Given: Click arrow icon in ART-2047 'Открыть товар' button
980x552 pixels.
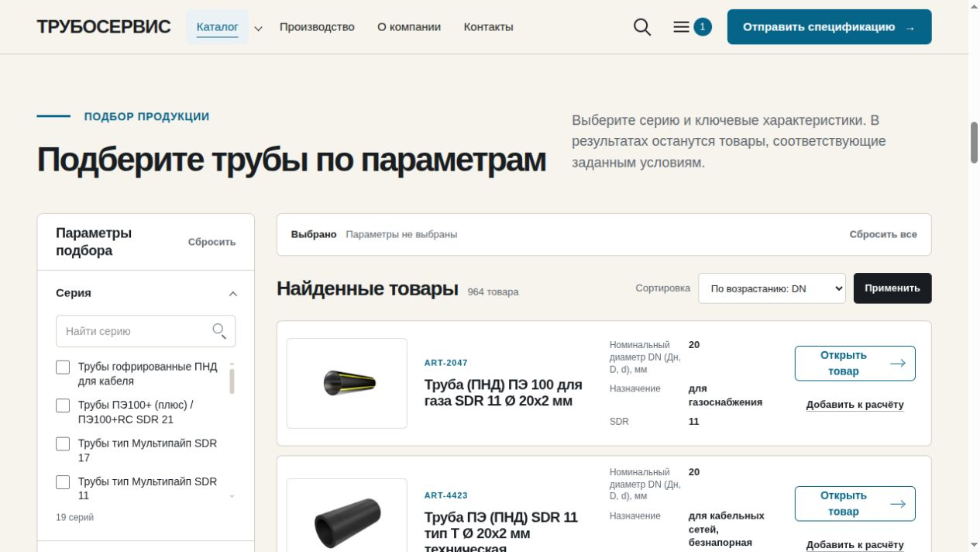Looking at the screenshot, I should click(898, 363).
